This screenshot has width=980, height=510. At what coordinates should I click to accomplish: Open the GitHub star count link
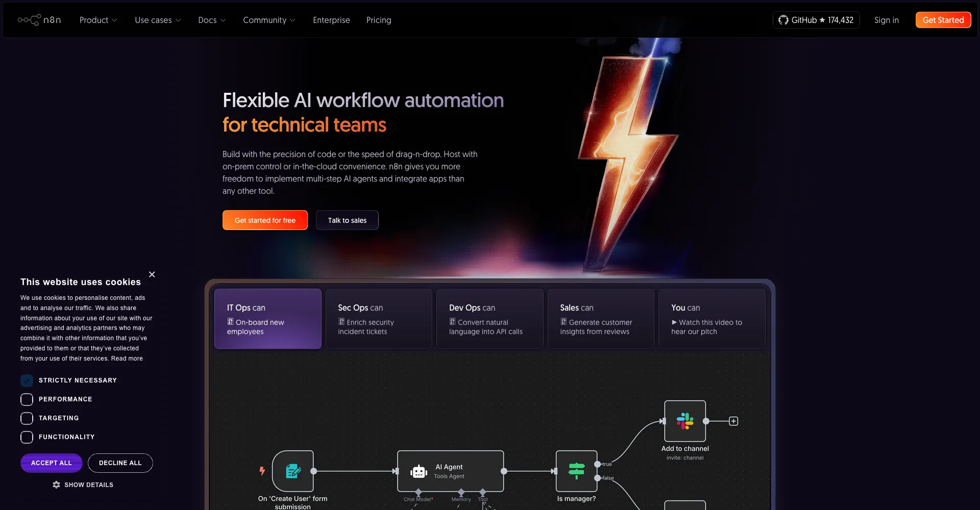[816, 20]
